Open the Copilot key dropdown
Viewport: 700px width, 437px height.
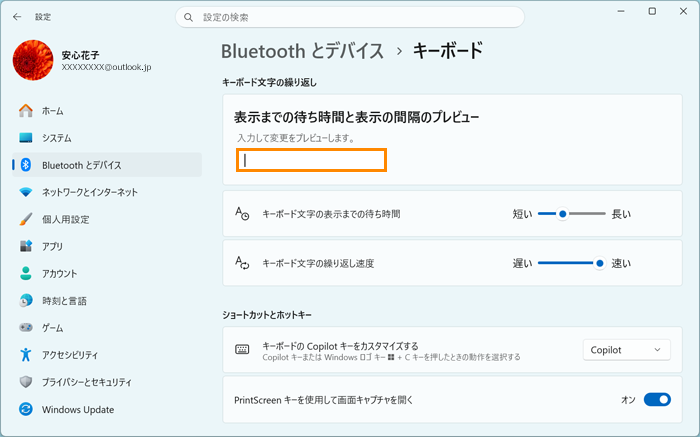(626, 350)
